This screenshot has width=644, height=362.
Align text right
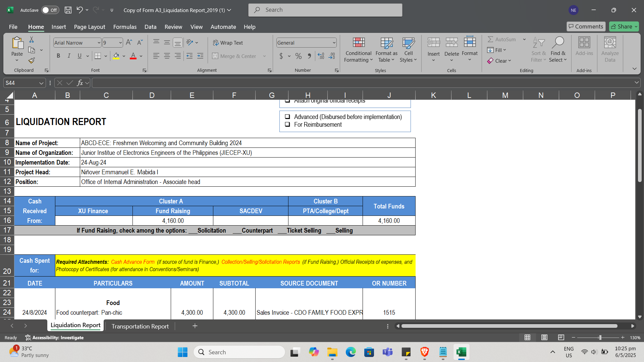pos(178,56)
